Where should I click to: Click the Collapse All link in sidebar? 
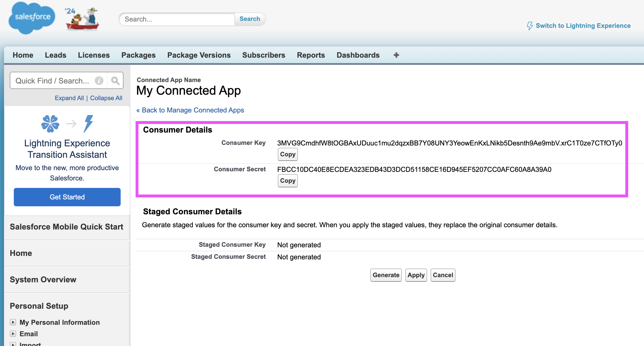[x=106, y=98]
